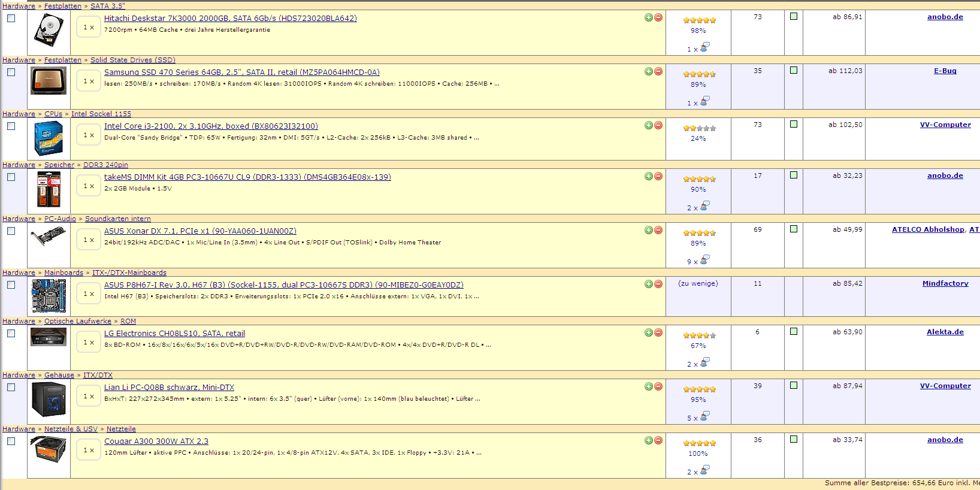Click the quantity field for Cougar A300
Viewport: 980px width, 490px height.
click(89, 450)
